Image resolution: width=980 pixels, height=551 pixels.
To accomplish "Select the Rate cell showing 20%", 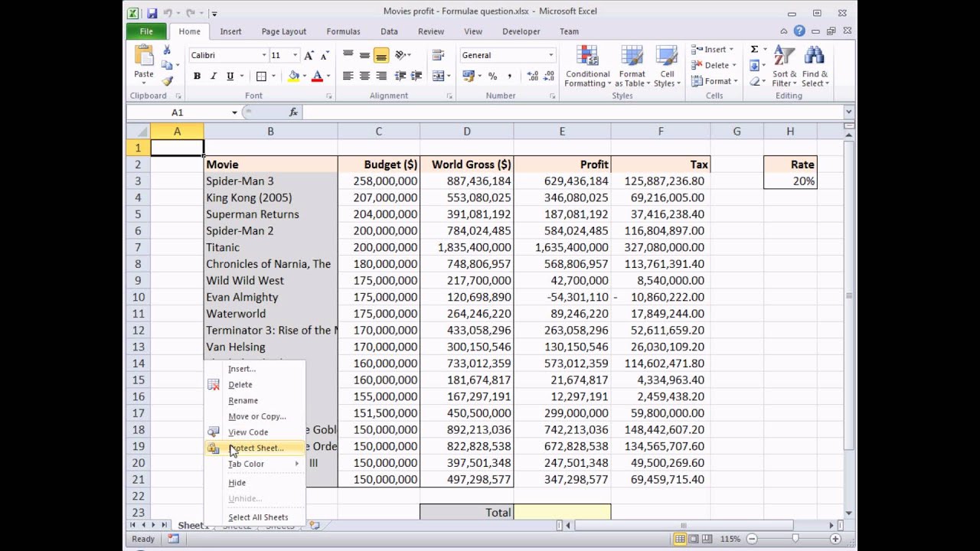I will tap(790, 181).
